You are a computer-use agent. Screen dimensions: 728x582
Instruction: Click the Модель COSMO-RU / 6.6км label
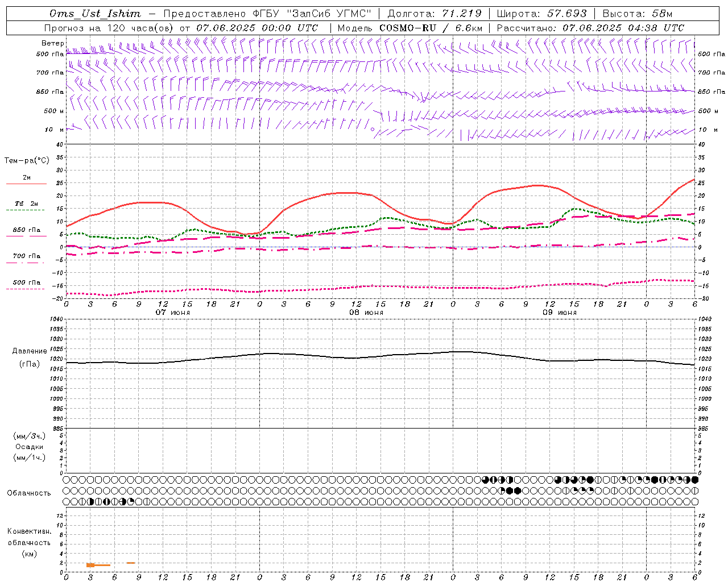(410, 28)
